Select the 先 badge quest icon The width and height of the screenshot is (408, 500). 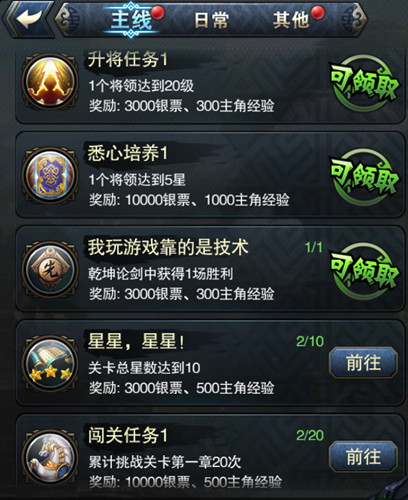coord(50,269)
